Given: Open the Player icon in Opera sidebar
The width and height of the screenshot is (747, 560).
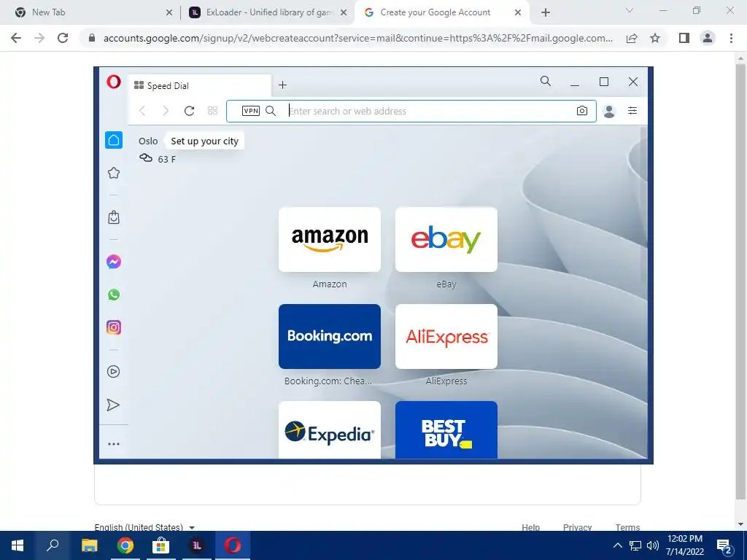Looking at the screenshot, I should 113,371.
